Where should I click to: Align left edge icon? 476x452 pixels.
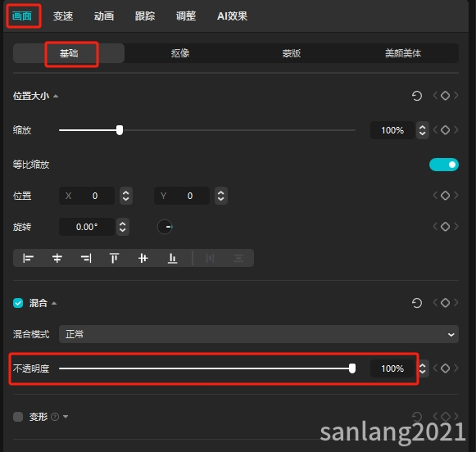pos(28,258)
